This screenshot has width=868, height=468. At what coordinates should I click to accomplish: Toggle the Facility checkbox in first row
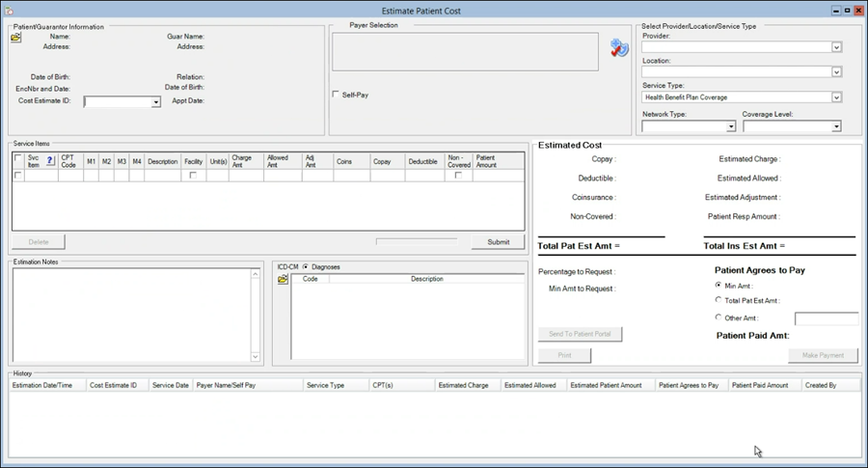[193, 175]
